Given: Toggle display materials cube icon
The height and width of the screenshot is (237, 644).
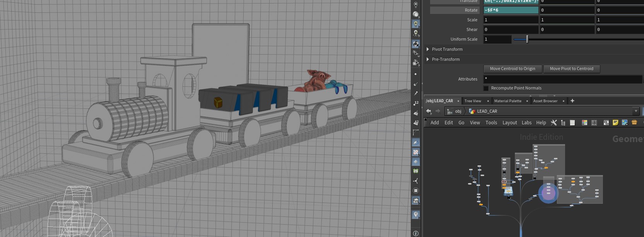Looking at the screenshot, I should click(416, 44).
